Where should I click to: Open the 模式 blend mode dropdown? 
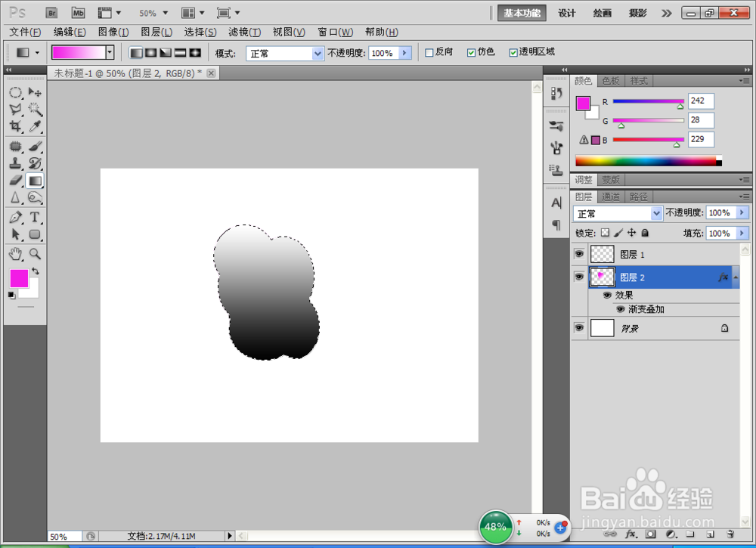click(x=284, y=53)
